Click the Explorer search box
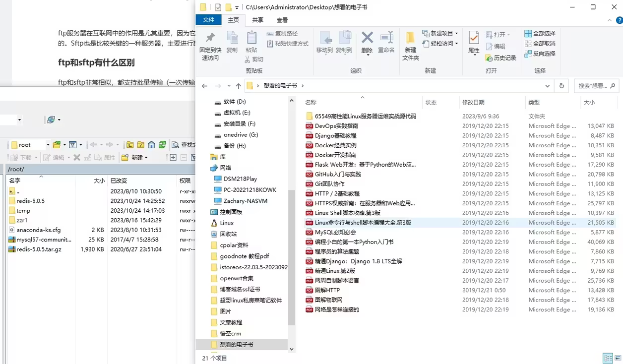Viewport: 623px width, 364px height. (596, 86)
